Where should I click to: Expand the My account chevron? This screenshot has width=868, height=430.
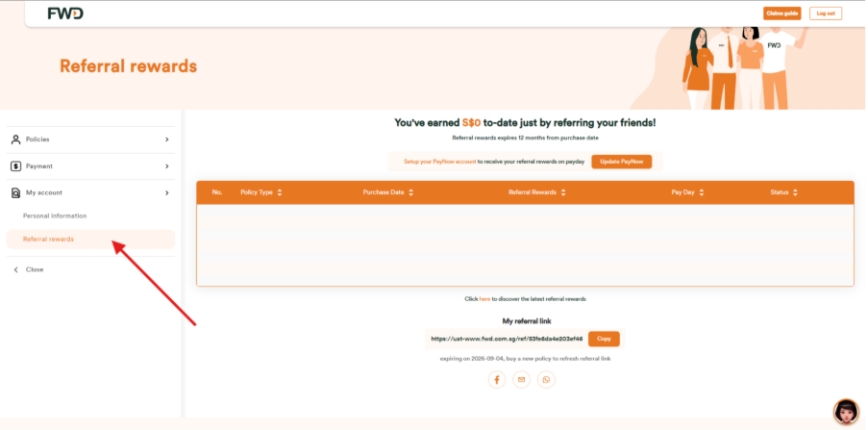coord(166,192)
